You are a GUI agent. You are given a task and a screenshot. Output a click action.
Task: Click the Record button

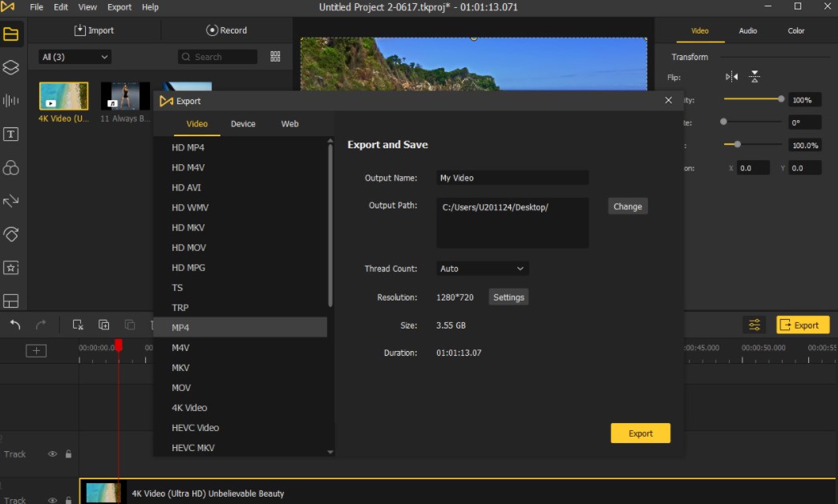[x=227, y=30]
